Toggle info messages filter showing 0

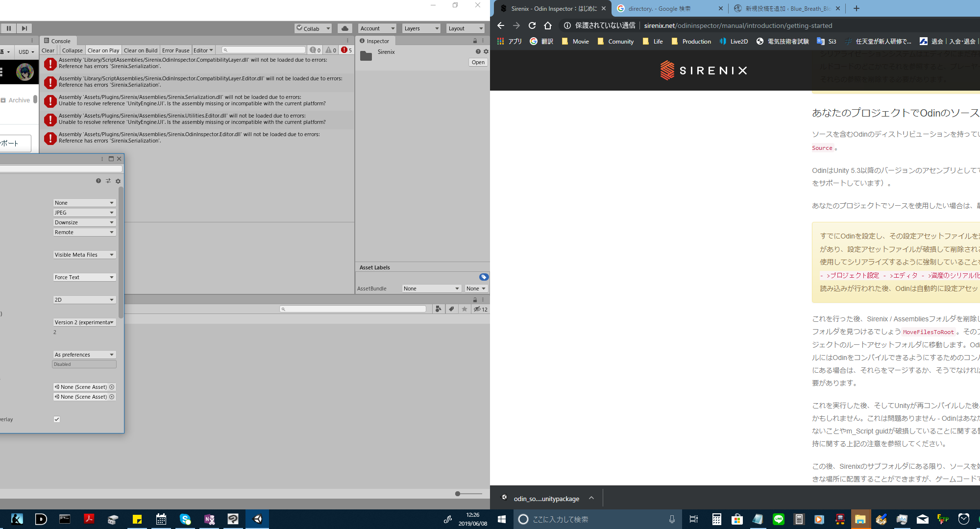315,50
